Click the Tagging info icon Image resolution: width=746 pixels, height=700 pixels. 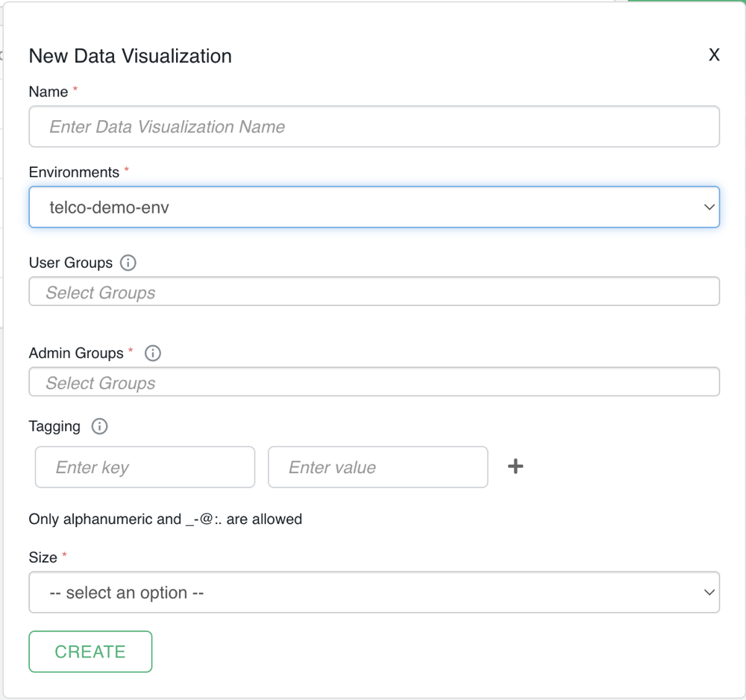(99, 426)
